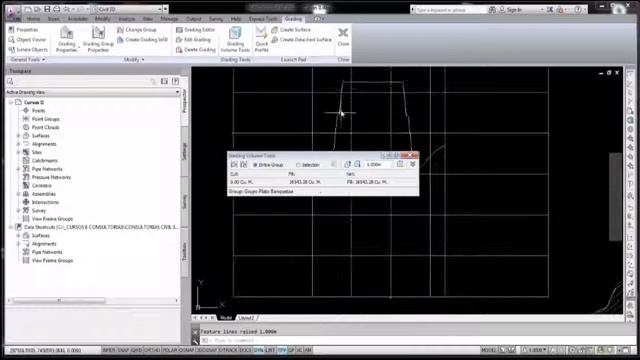Viewport: 640px width, 360px height.
Task: Expand Alignments node in Prospector tree
Action: tap(18, 144)
